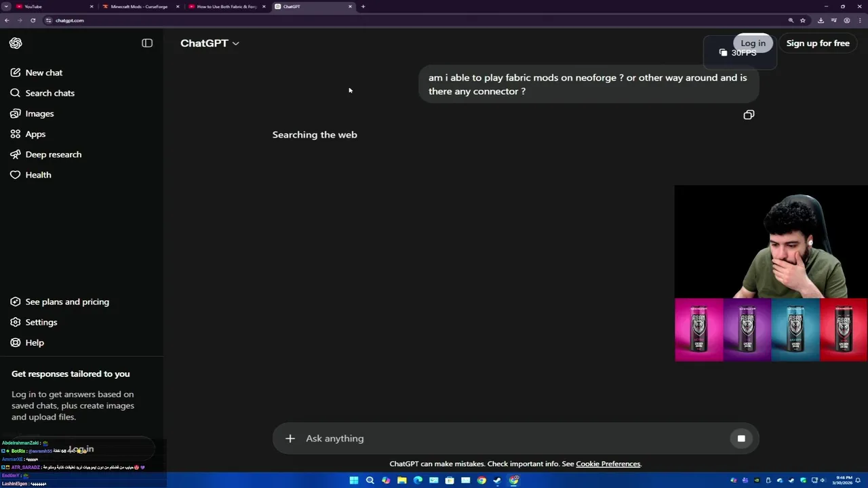Open the Windows Start menu
868x488 pixels.
(354, 481)
